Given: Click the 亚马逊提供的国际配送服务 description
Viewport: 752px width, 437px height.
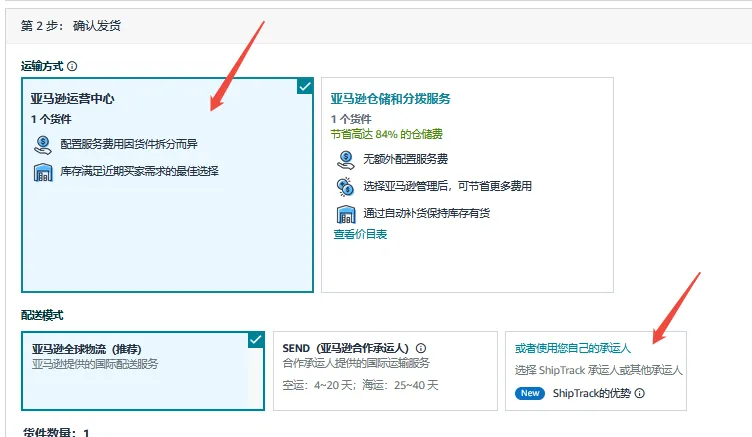Looking at the screenshot, I should pos(95,364).
